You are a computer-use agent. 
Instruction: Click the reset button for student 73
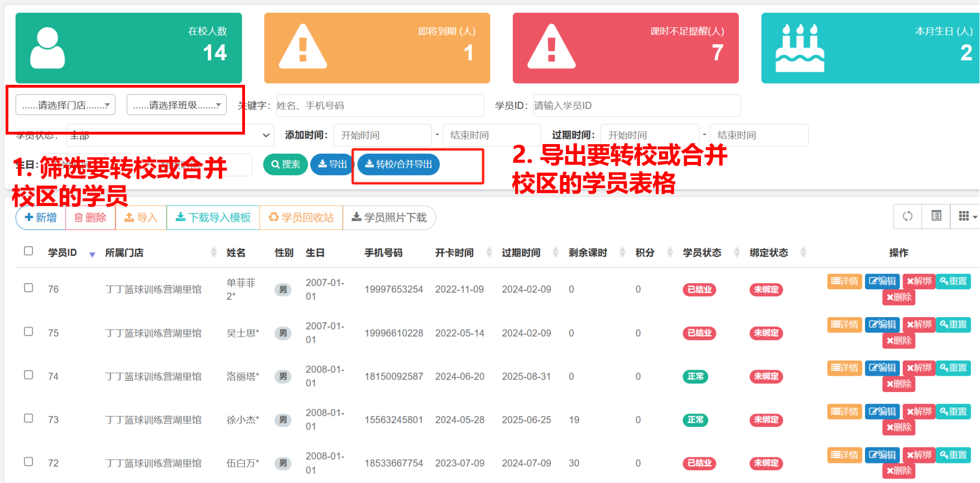[953, 412]
